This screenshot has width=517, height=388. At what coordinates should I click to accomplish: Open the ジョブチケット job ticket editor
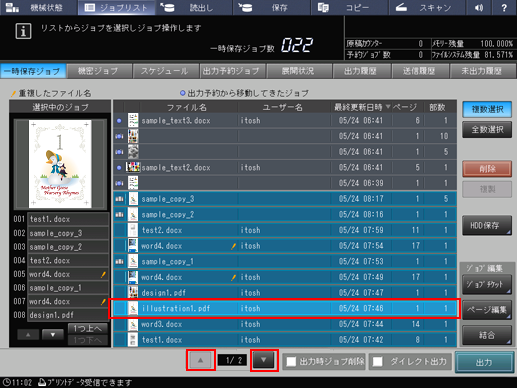pyautogui.click(x=487, y=284)
